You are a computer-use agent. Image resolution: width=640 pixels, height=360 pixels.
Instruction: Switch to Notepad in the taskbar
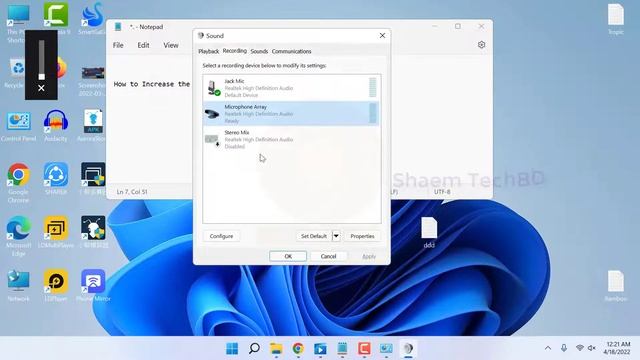[x=342, y=349]
